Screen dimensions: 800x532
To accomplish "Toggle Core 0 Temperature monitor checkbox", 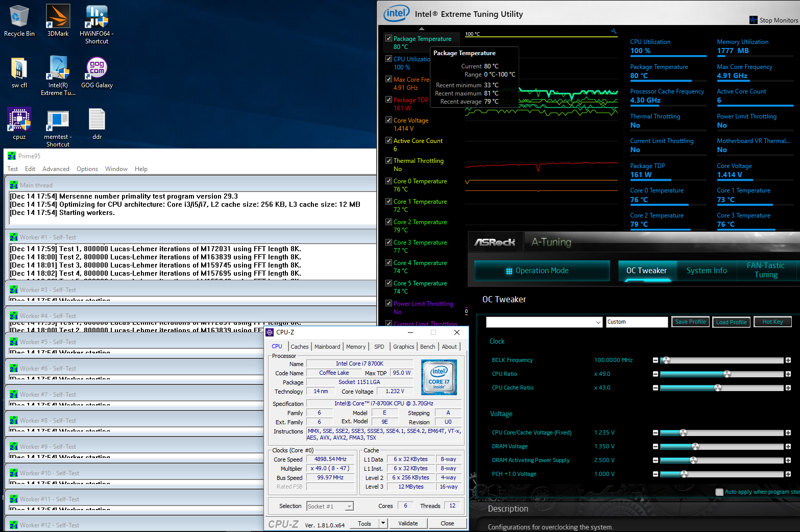I will click(389, 181).
